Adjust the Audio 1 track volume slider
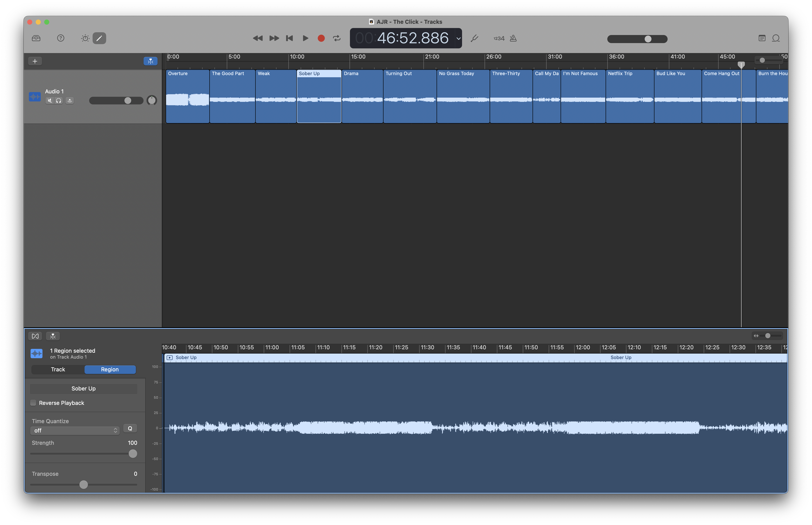This screenshot has width=812, height=525. (x=116, y=101)
